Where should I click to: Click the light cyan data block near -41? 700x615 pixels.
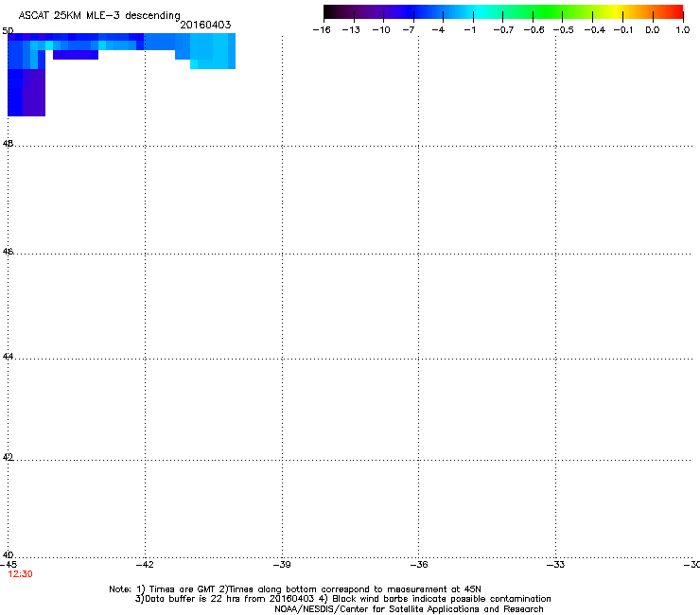(213, 51)
